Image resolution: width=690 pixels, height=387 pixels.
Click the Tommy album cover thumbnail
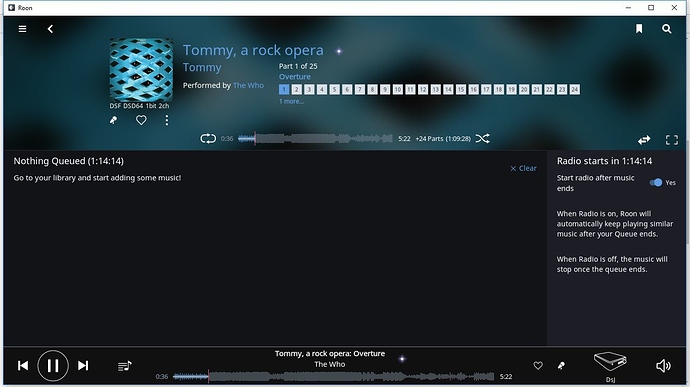click(x=141, y=70)
